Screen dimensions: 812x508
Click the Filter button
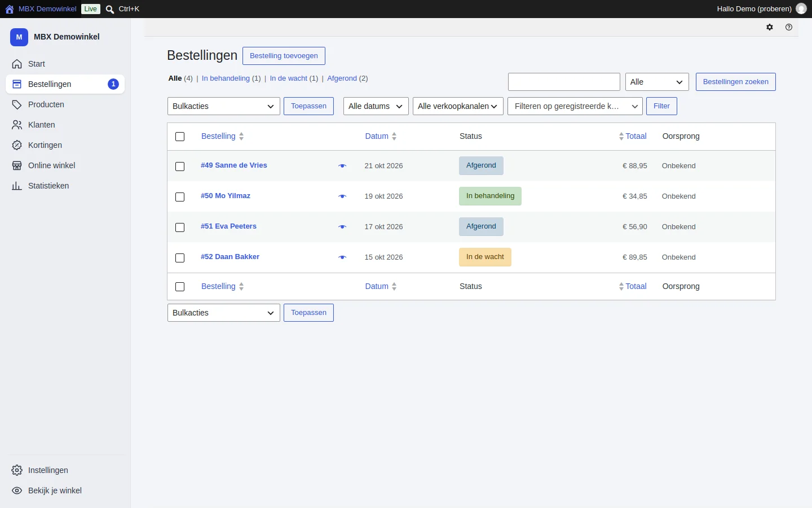tap(661, 106)
